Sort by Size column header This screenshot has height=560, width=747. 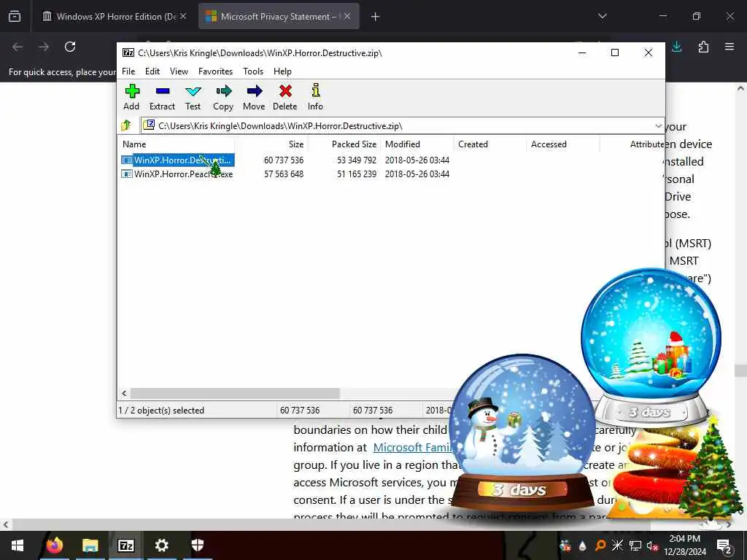[x=271, y=144]
